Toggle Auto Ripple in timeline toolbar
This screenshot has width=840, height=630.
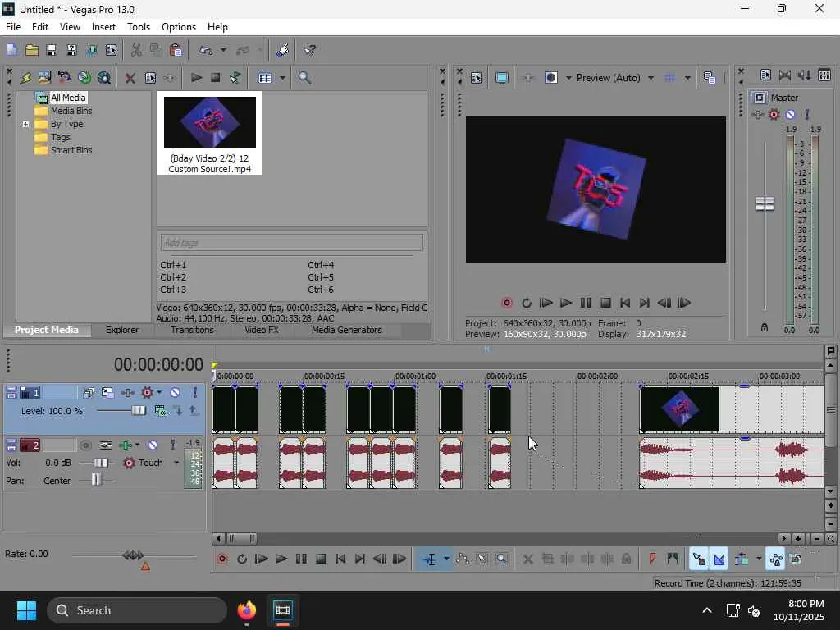(x=742, y=559)
